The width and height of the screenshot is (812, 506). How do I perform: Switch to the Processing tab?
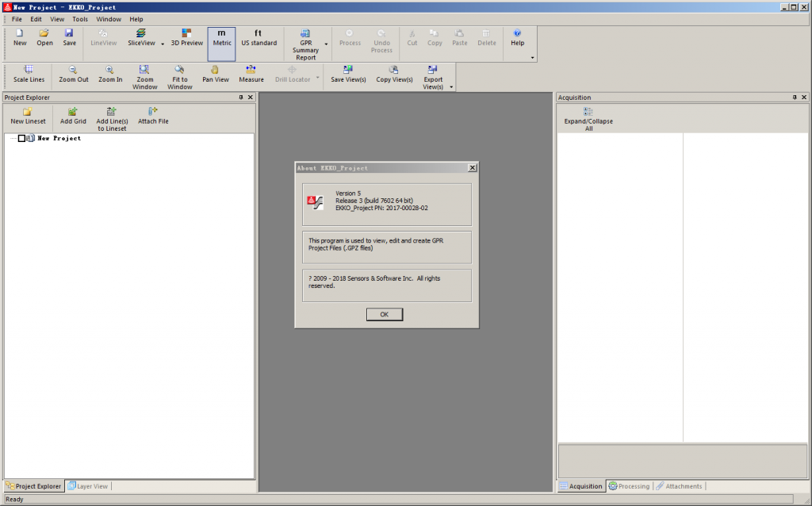pos(629,486)
